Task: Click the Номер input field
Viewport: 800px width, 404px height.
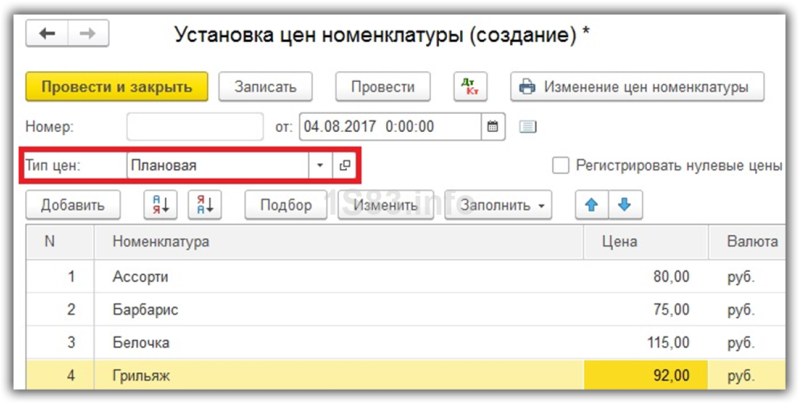Action: tap(195, 127)
